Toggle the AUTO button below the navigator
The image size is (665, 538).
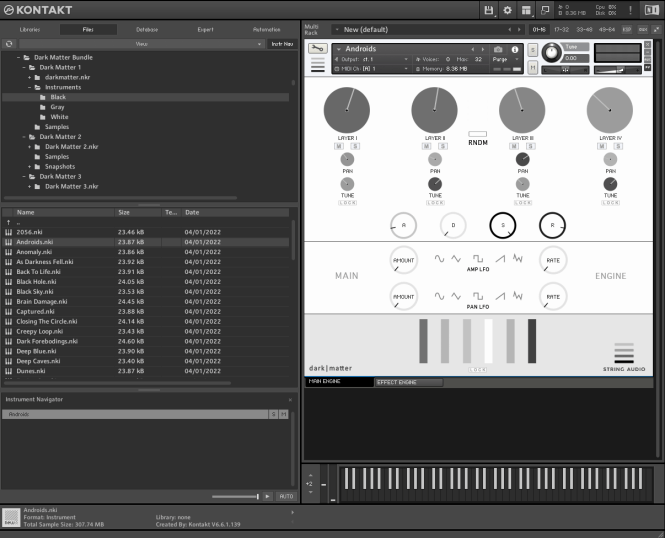point(285,496)
